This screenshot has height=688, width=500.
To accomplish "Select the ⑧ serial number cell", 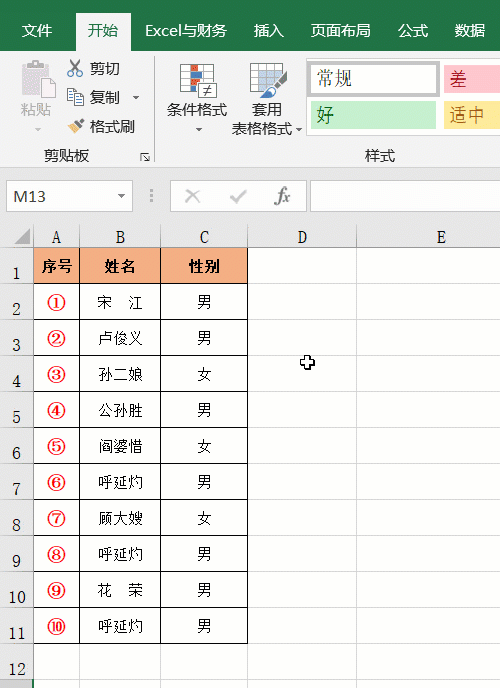I will coord(57,554).
